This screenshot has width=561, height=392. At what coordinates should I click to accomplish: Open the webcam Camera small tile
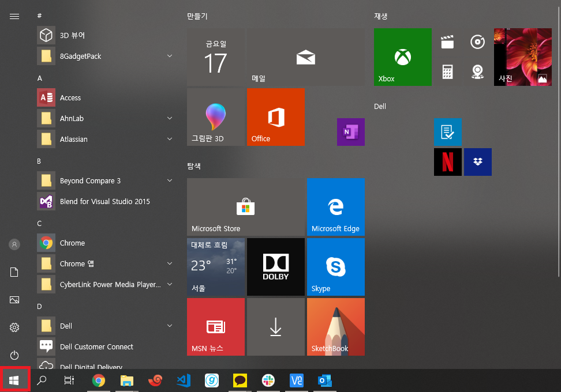coord(478,72)
